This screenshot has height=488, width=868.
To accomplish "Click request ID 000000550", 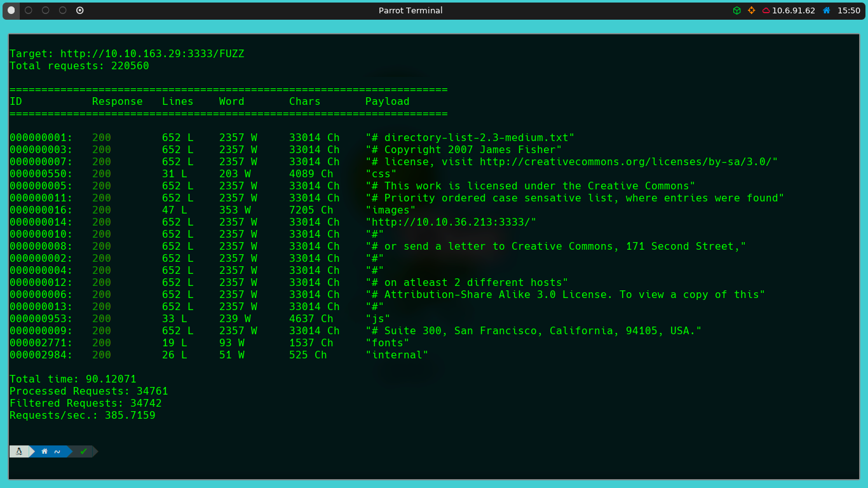I will click(41, 174).
